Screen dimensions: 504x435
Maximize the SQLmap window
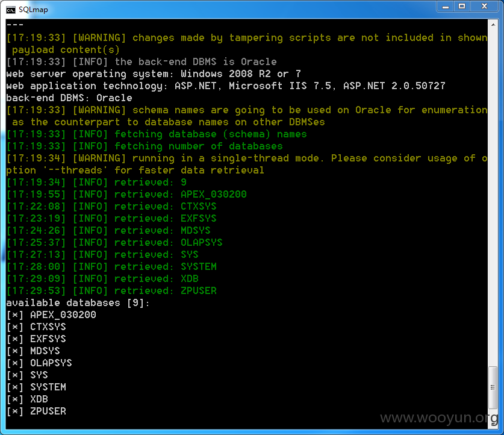point(462,7)
